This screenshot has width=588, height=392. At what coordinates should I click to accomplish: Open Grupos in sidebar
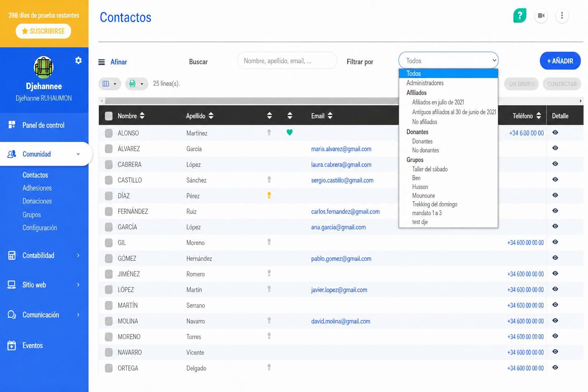point(32,215)
